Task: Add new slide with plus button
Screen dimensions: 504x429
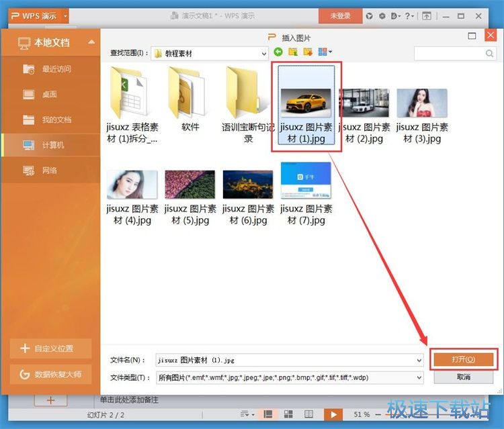Action: coord(51,400)
